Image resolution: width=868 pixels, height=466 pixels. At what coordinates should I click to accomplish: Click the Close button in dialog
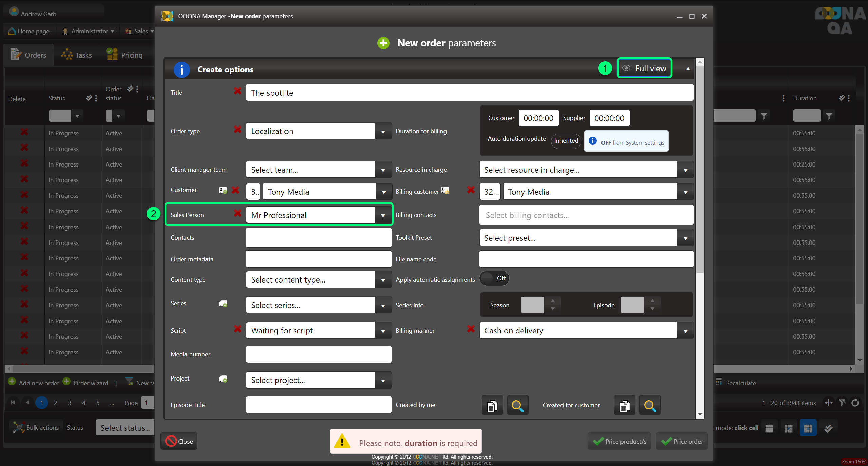pyautogui.click(x=179, y=441)
